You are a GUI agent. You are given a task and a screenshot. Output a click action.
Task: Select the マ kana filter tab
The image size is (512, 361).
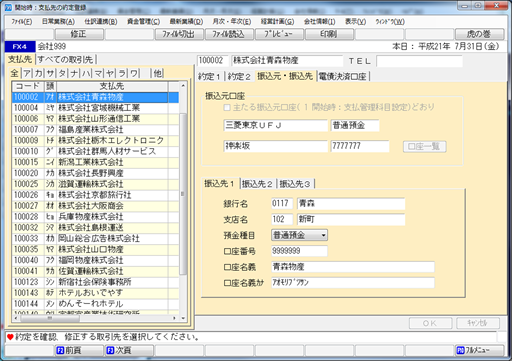tap(98, 73)
